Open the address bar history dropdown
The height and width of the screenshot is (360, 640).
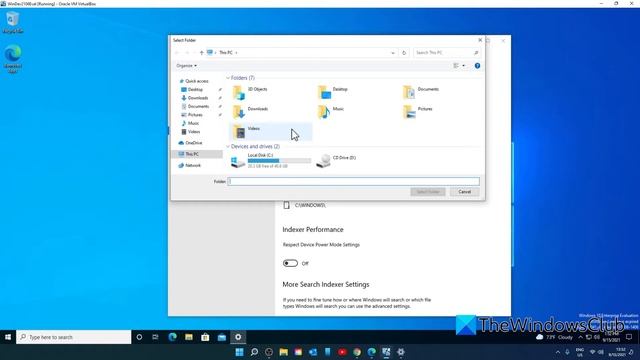point(393,53)
